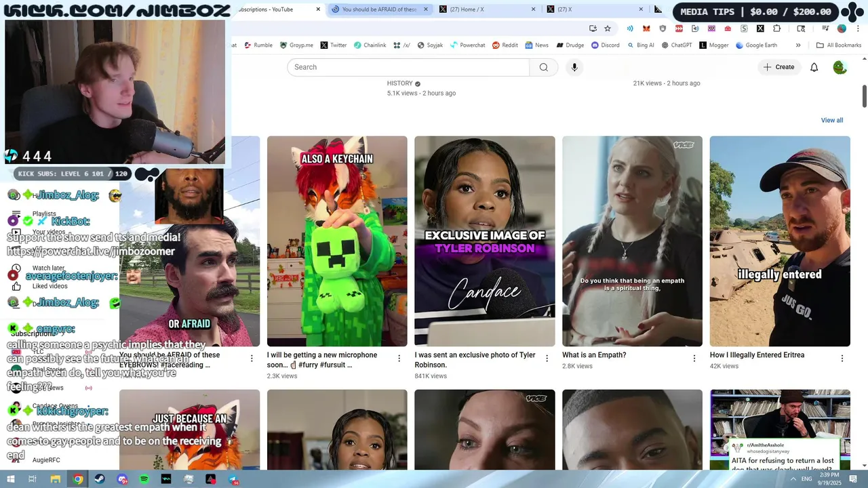Open the taskbar clock showing 2:39 PM
The height and width of the screenshot is (488, 868).
coord(829,479)
